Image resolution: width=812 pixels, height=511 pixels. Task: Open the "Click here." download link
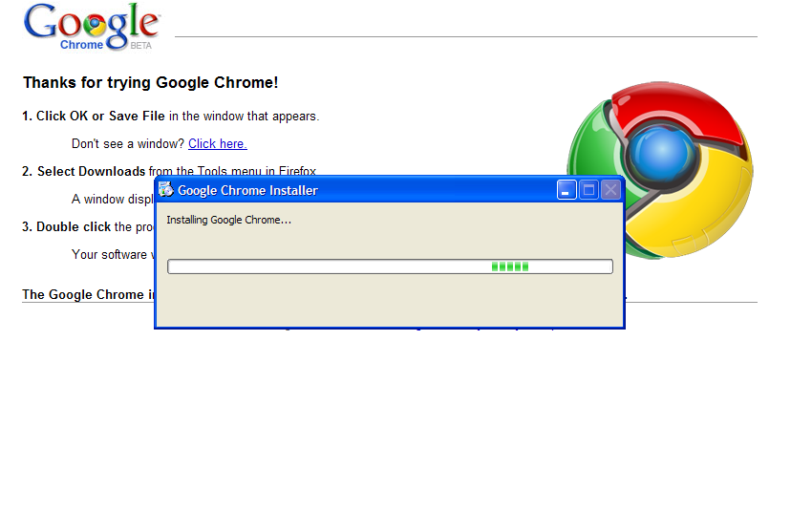pos(218,144)
